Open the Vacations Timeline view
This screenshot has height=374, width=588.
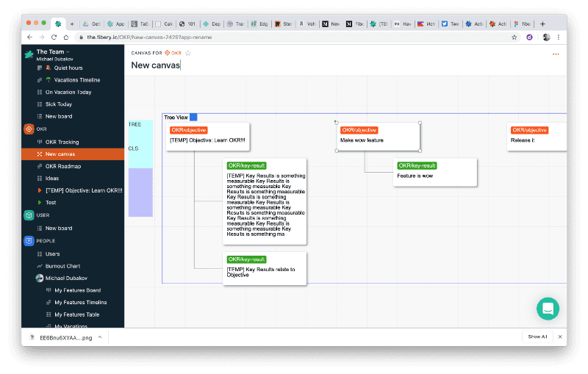pyautogui.click(x=72, y=80)
